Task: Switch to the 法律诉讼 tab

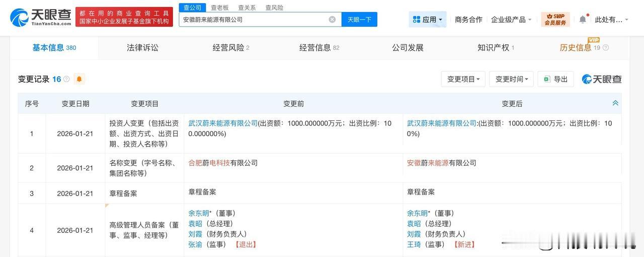Action: [142, 48]
